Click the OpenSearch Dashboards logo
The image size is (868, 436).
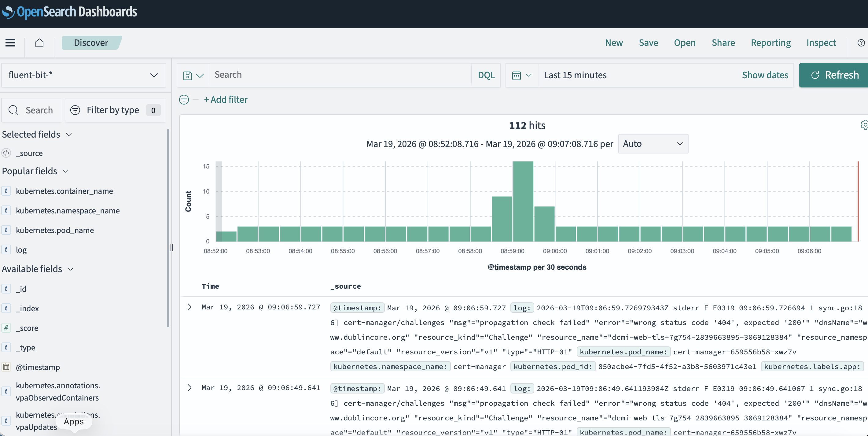point(70,12)
